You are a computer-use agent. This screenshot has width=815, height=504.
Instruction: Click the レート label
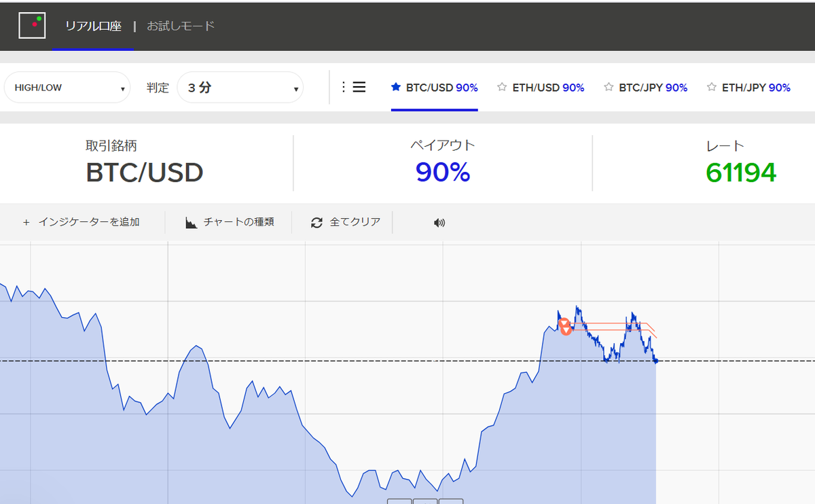(726, 145)
